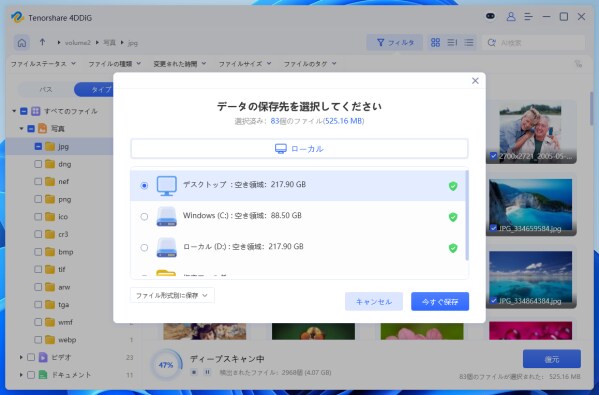Click the キャンセル button
The height and width of the screenshot is (395, 599).
(374, 302)
